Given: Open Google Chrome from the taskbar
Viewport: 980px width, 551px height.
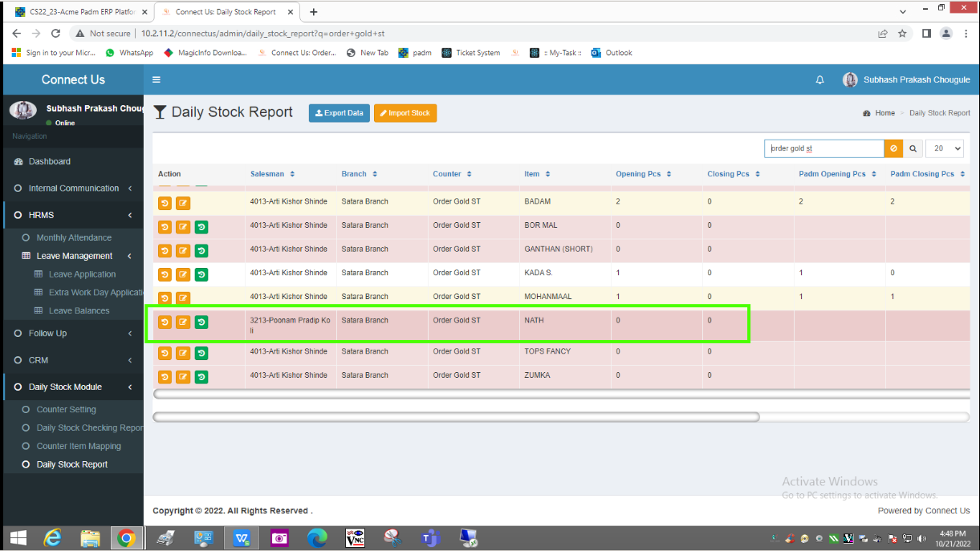Looking at the screenshot, I should pyautogui.click(x=126, y=539).
